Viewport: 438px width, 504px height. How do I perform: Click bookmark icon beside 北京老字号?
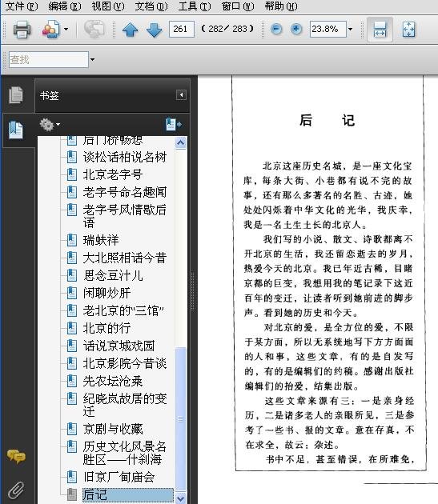coord(72,174)
